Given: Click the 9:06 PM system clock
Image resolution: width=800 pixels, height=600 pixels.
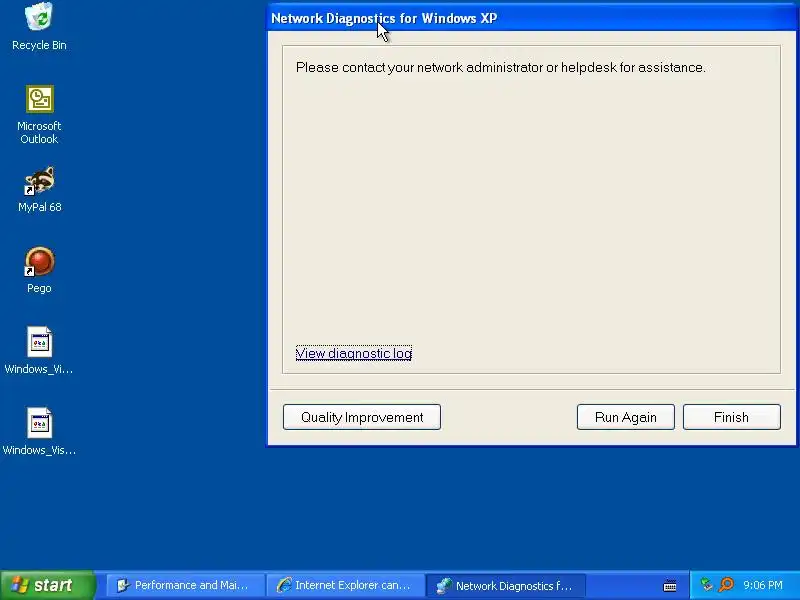Looking at the screenshot, I should (763, 585).
